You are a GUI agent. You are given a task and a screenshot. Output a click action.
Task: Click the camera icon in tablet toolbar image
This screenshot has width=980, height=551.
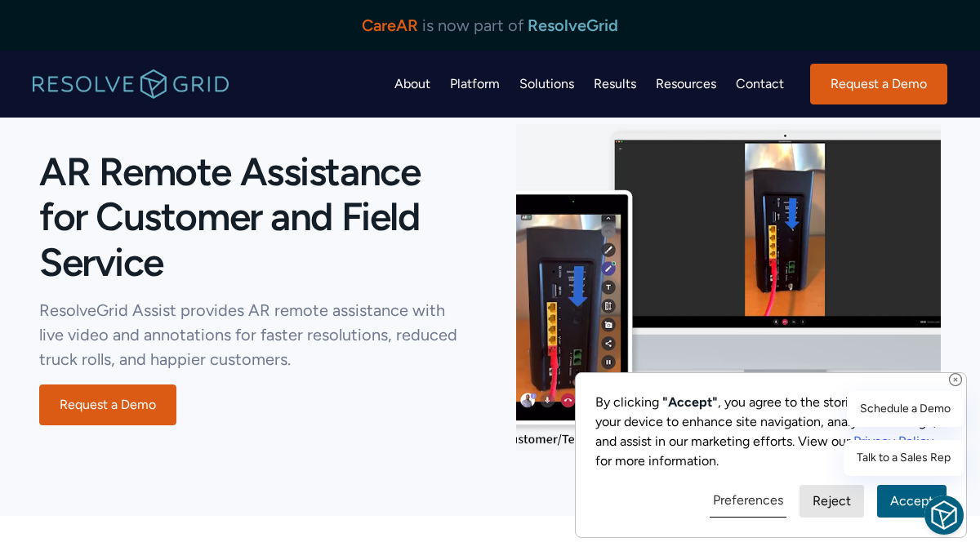pos(608,325)
